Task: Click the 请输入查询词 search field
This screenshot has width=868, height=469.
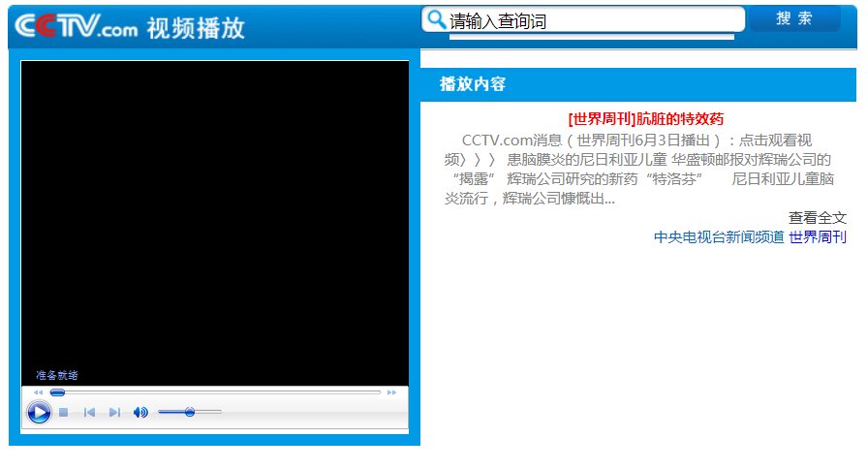Action: tap(593, 20)
